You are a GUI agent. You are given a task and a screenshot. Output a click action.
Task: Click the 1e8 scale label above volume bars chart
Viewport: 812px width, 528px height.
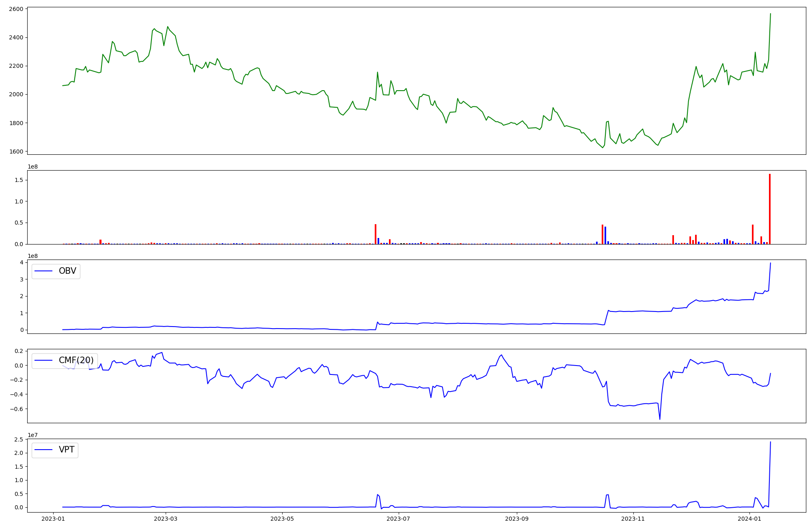pos(33,167)
